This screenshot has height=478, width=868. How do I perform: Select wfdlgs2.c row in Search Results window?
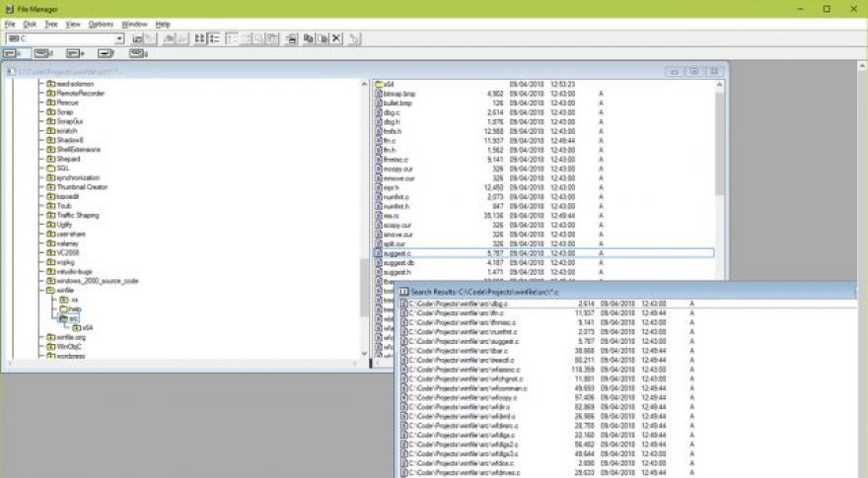click(627, 444)
